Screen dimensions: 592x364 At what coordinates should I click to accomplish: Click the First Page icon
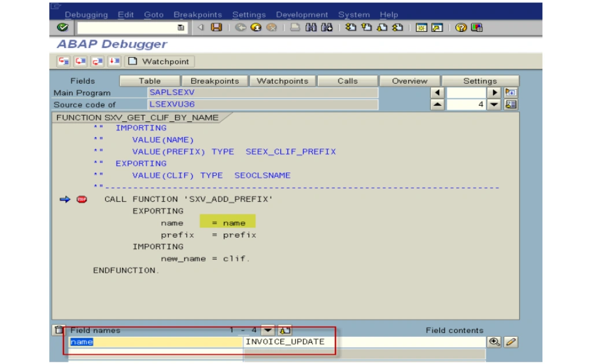(x=350, y=27)
